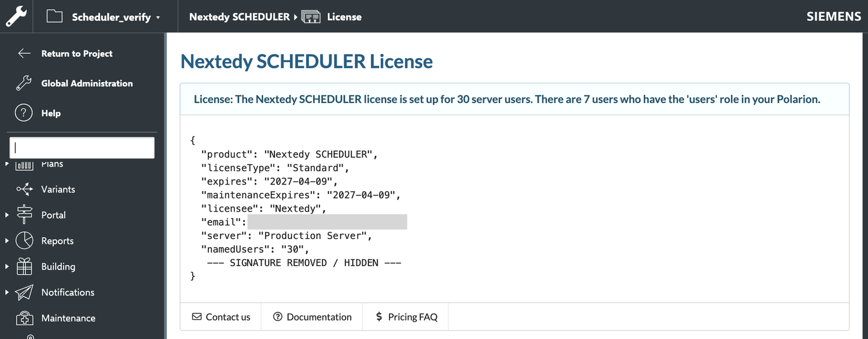Click the "product": "Nextedy SCHEDULER" line

click(x=289, y=154)
